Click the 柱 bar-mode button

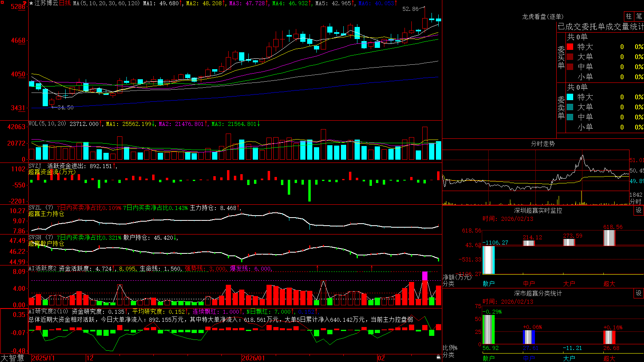click(629, 16)
